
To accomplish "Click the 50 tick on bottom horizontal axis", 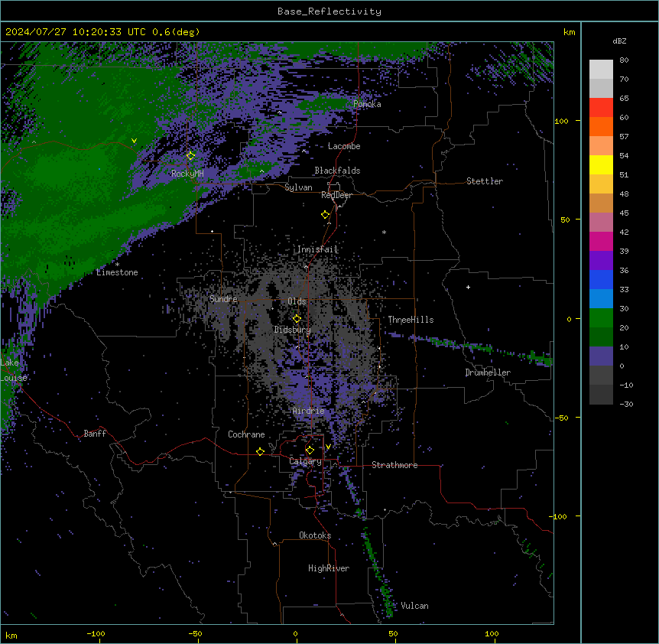I will (393, 633).
